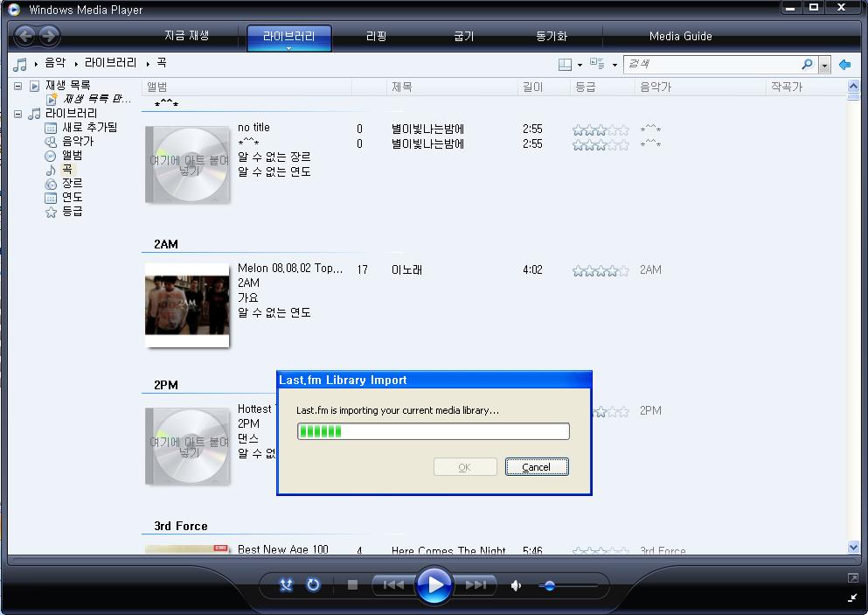Switch to the 리핑 tab
This screenshot has height=615, width=868.
(377, 36)
